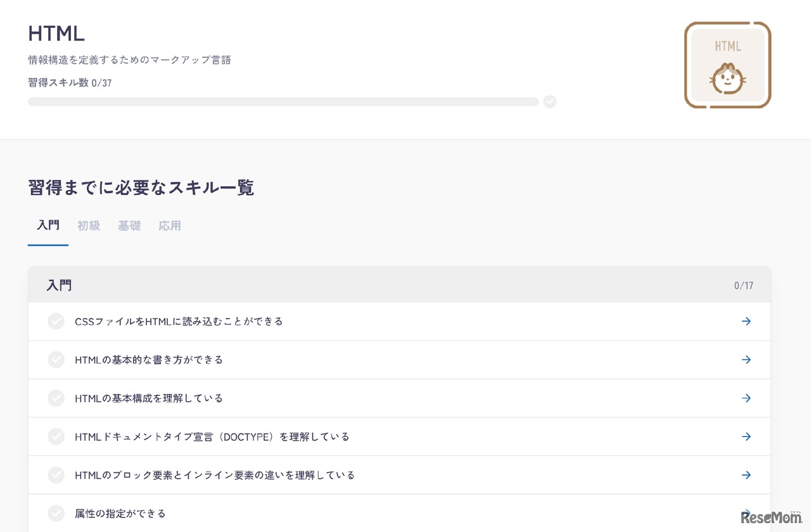Open the 応用 tab
The width and height of the screenshot is (811, 532).
tap(170, 225)
